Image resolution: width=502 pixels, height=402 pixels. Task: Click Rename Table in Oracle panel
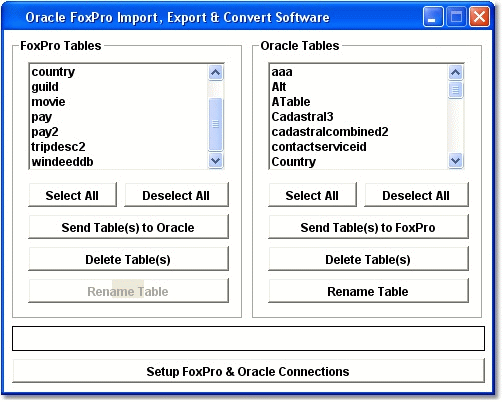[x=368, y=291]
